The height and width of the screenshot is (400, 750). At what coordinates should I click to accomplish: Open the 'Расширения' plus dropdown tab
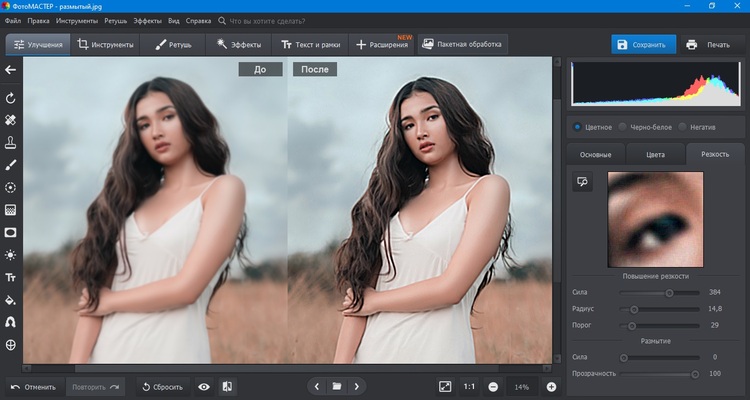(382, 45)
